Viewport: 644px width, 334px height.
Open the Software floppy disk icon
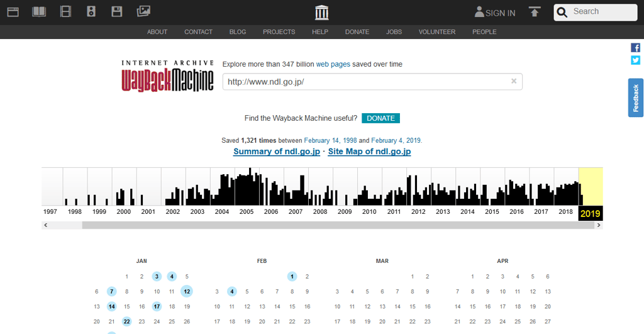point(116,11)
